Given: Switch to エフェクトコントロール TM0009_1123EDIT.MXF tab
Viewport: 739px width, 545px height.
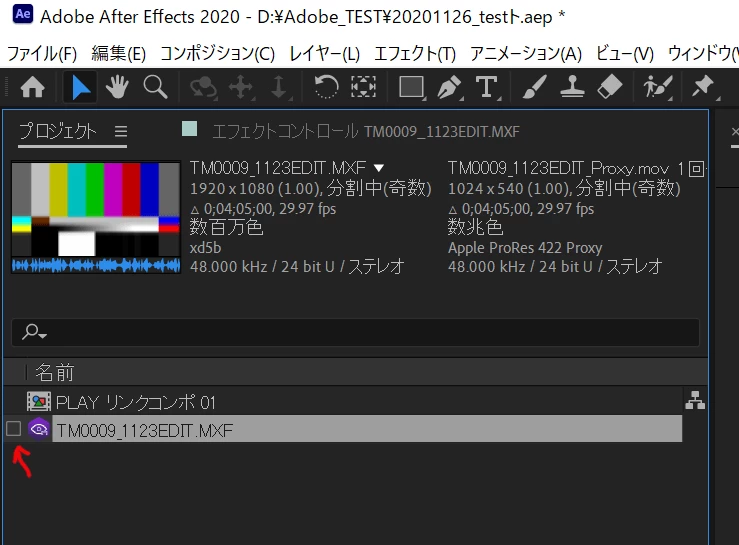Looking at the screenshot, I should click(x=366, y=132).
